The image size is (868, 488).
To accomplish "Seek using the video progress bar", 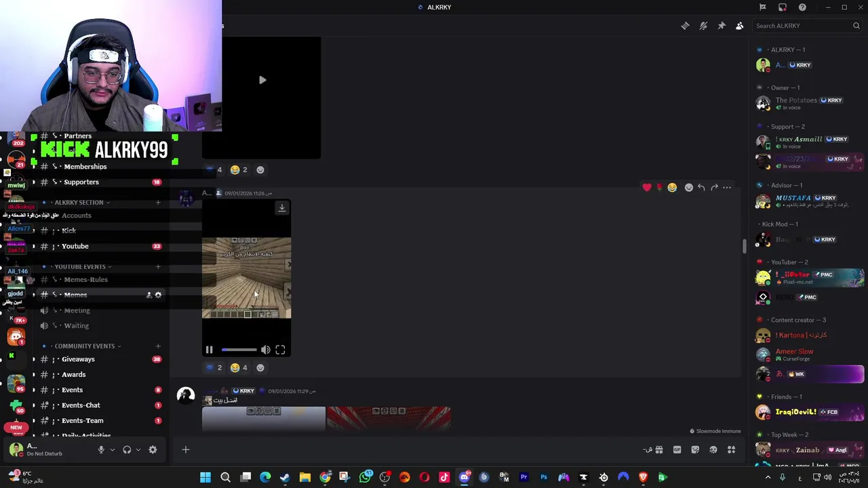I will click(239, 350).
